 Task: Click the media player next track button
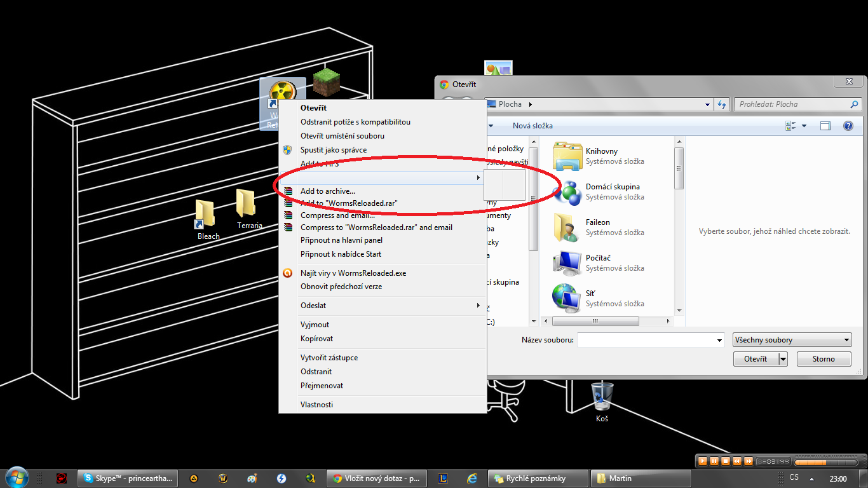749,461
